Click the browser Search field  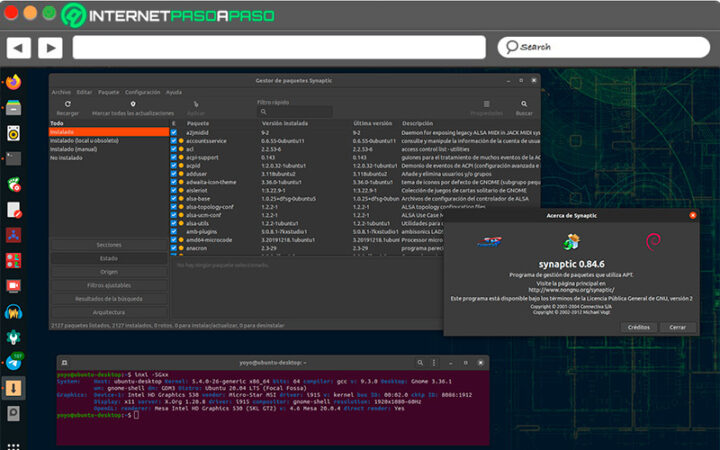coord(603,47)
